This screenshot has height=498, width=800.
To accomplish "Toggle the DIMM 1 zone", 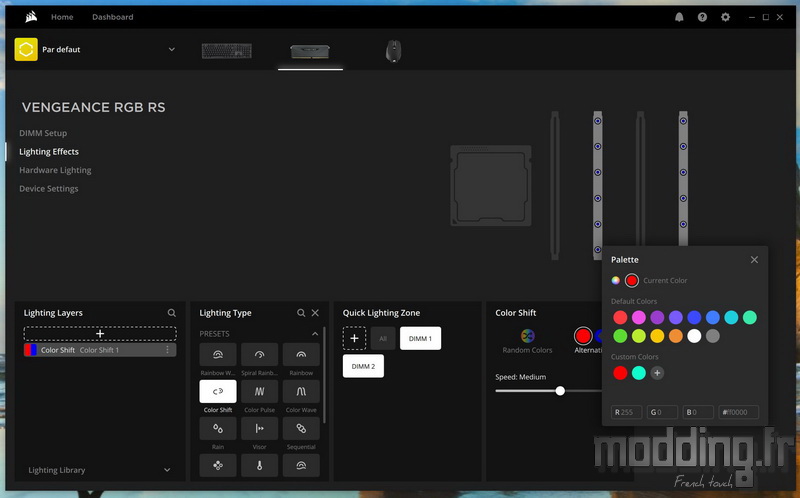I will click(x=420, y=338).
